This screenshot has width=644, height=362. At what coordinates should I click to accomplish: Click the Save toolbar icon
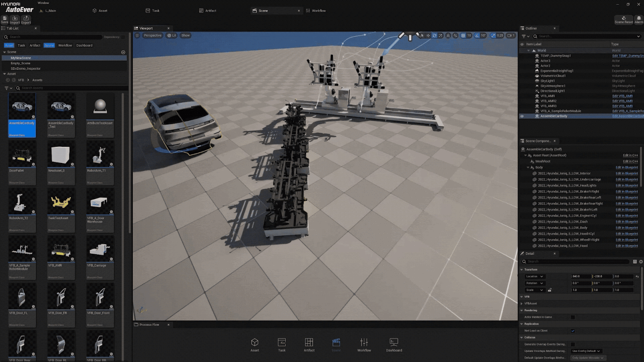click(x=4, y=20)
